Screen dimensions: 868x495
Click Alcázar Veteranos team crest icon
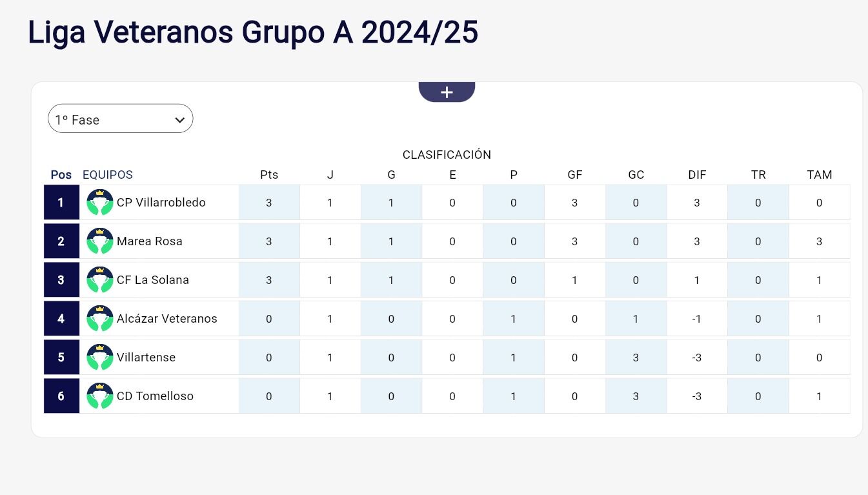[x=99, y=319]
